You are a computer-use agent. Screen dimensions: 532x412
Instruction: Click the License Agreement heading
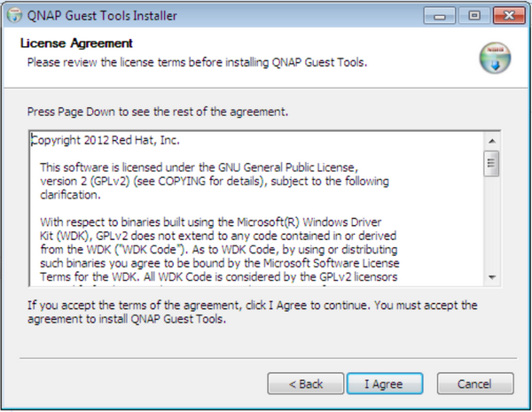pyautogui.click(x=76, y=43)
